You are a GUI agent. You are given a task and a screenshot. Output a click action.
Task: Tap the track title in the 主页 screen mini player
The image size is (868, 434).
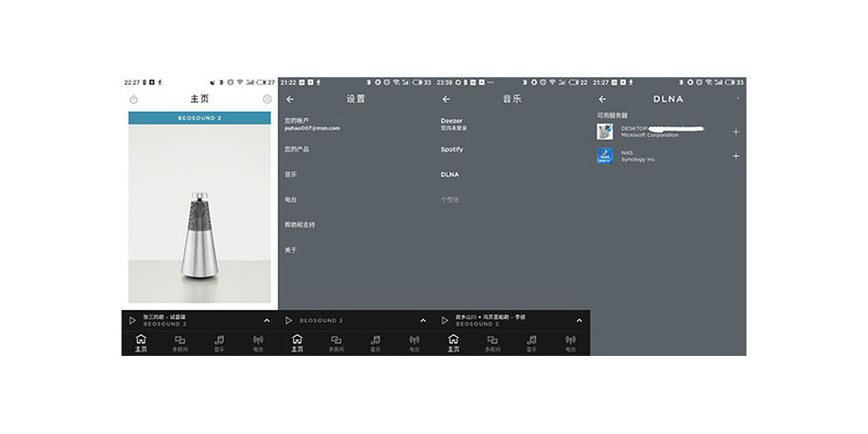164,317
